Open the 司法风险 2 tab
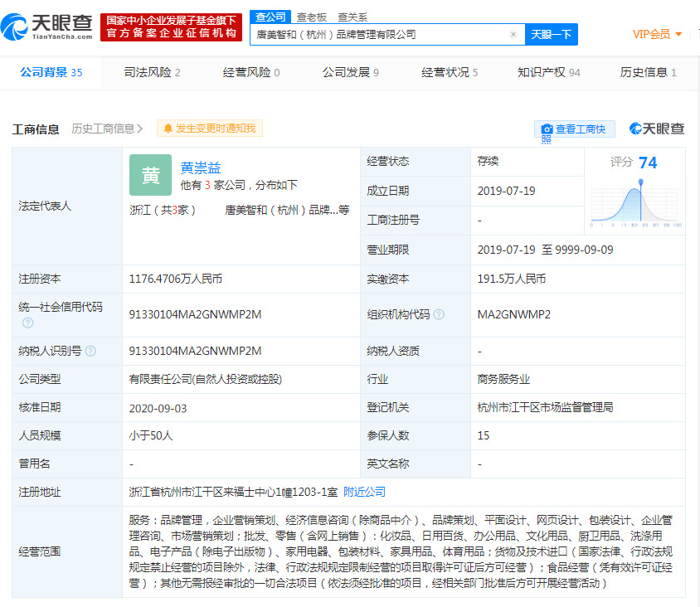The height and width of the screenshot is (607, 700). (x=152, y=72)
